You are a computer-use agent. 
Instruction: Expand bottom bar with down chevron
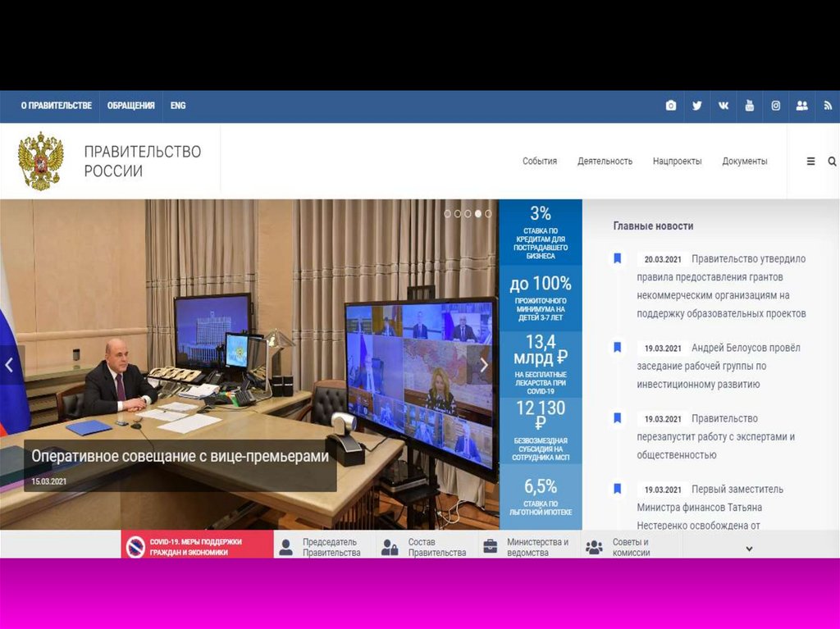[x=749, y=549]
